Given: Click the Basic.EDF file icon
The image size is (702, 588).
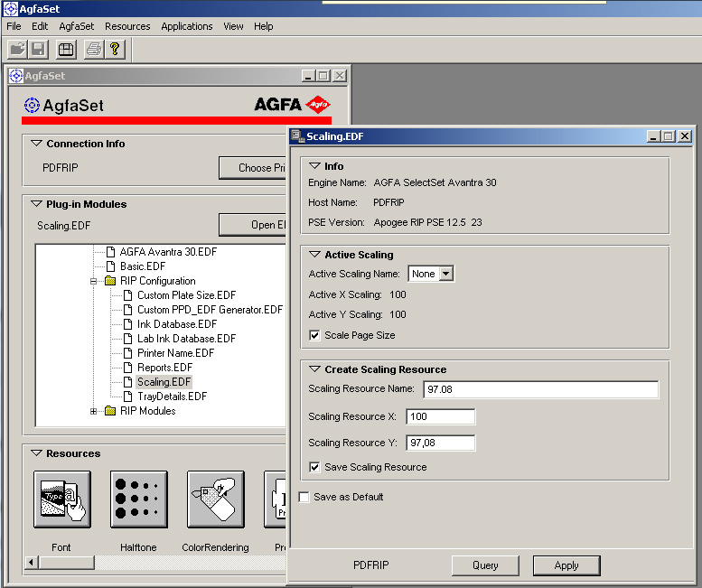Looking at the screenshot, I should pyautogui.click(x=110, y=266).
